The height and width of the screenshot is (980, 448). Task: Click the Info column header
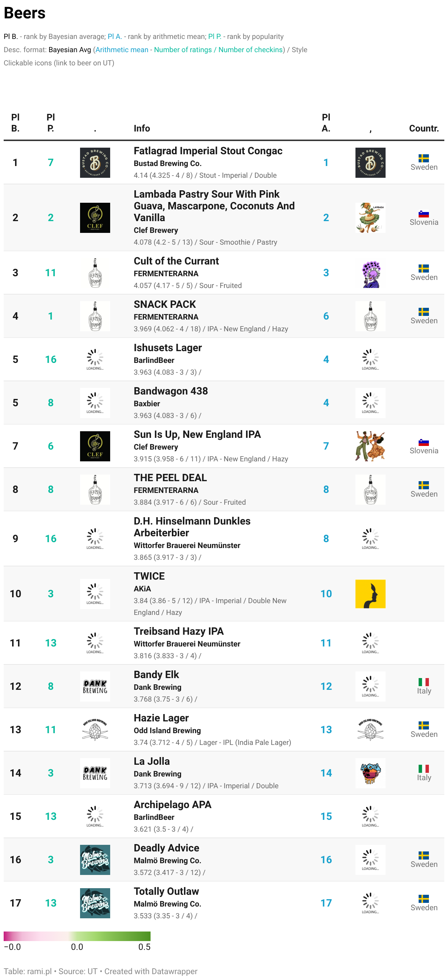pyautogui.click(x=142, y=128)
